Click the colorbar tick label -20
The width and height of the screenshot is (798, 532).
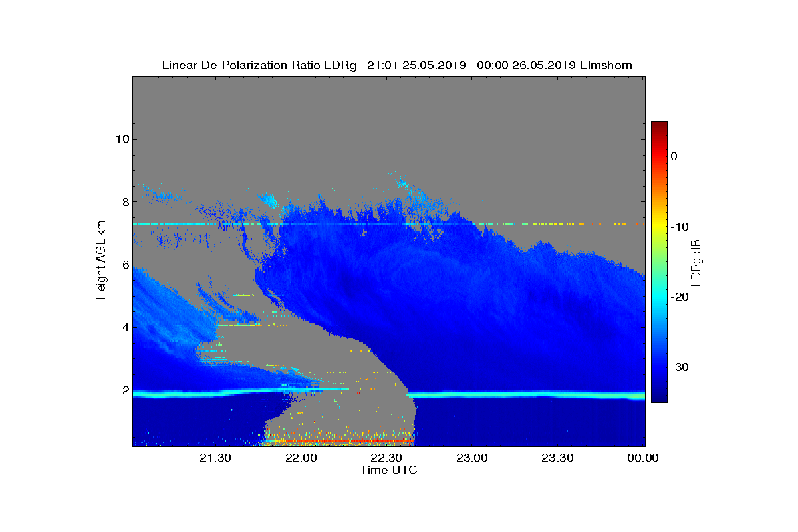(x=680, y=297)
